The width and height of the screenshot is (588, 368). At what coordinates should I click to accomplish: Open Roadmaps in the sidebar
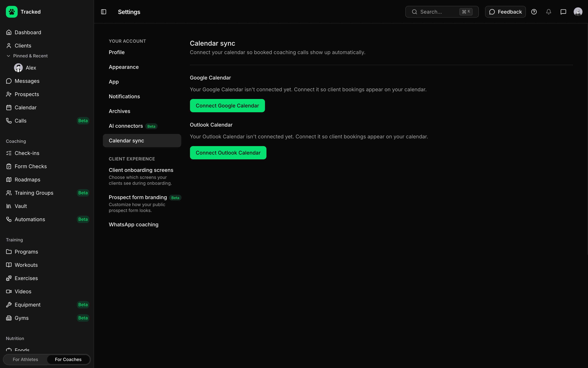click(x=47, y=180)
